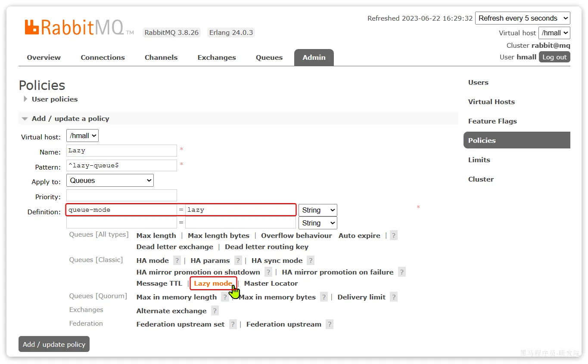
Task: Switch to the Exchanges tab
Action: point(217,57)
